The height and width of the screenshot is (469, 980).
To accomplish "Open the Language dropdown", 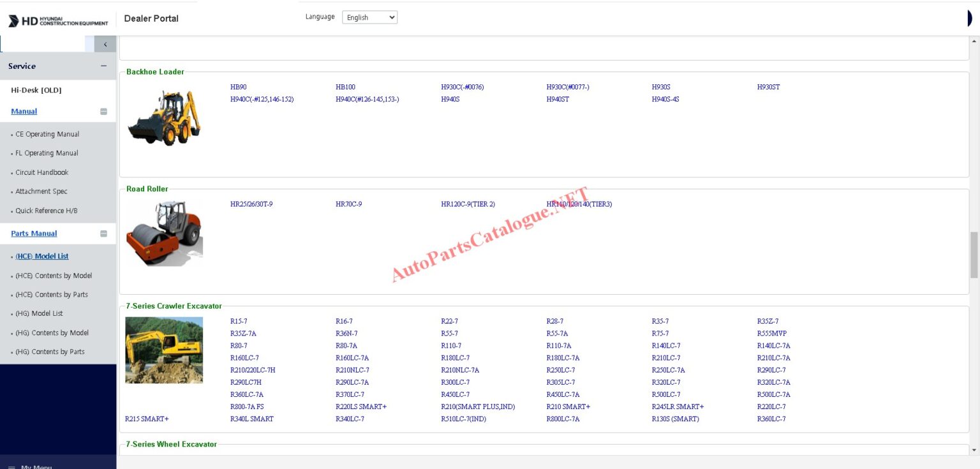I will 369,17.
